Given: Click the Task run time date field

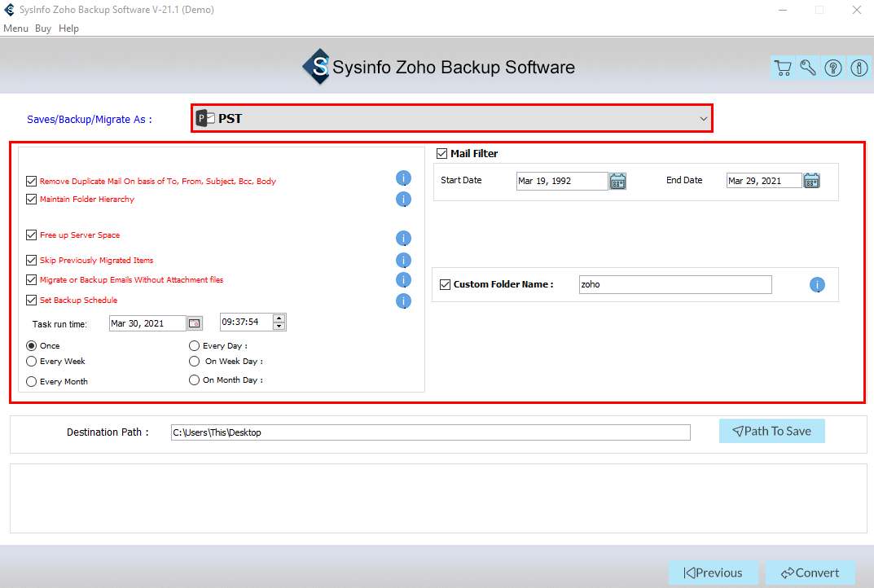Looking at the screenshot, I should point(147,323).
